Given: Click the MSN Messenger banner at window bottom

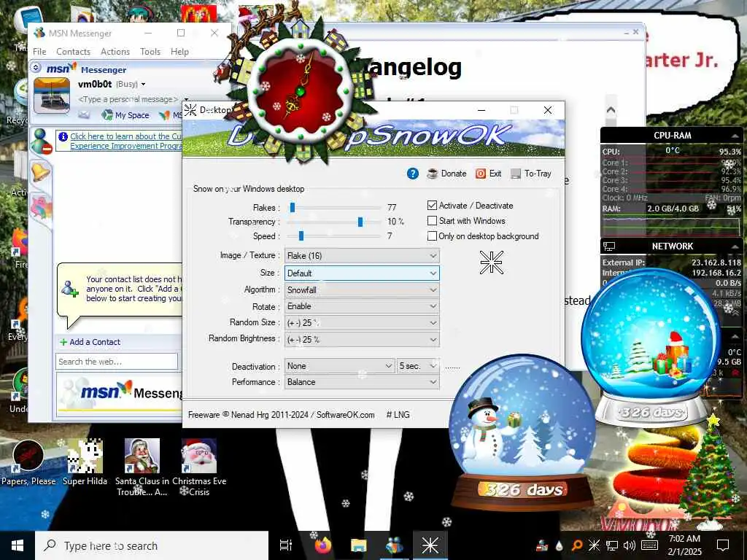Looking at the screenshot, I should coord(120,393).
